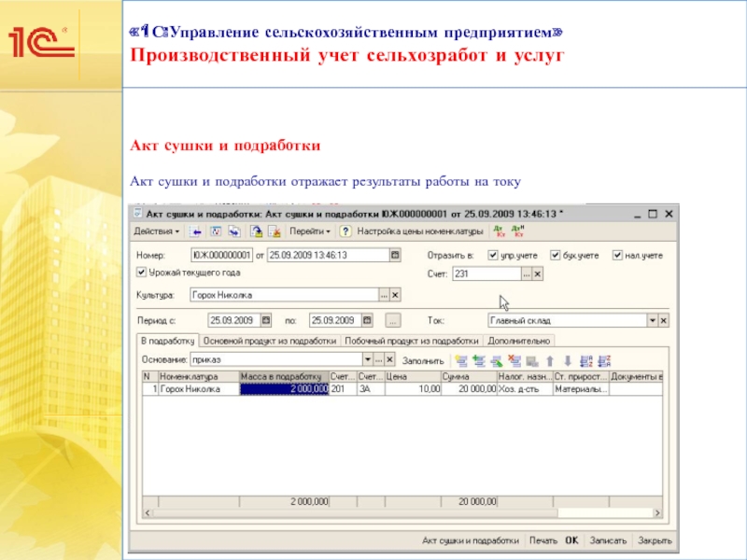Open the Дополнительно tab
The width and height of the screenshot is (747, 560).
click(519, 341)
